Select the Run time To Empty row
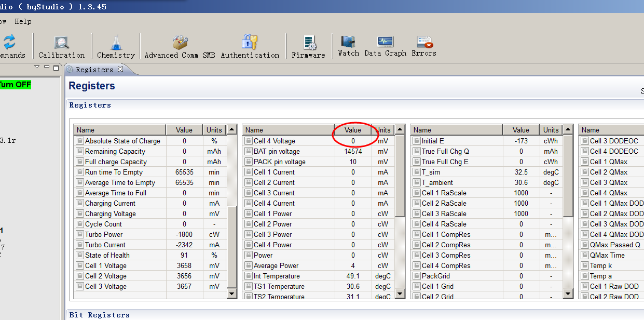The height and width of the screenshot is (320, 644). (x=150, y=172)
